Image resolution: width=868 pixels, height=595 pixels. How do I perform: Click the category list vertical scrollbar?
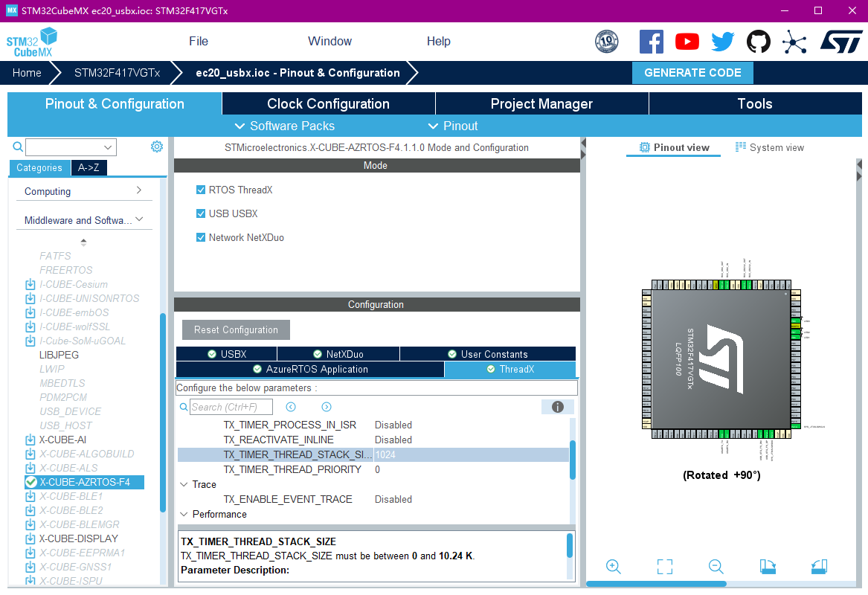click(x=163, y=413)
